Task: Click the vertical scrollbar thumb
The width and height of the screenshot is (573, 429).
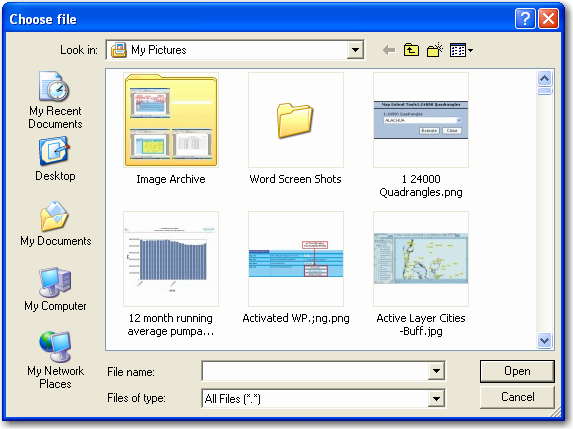Action: click(544, 91)
